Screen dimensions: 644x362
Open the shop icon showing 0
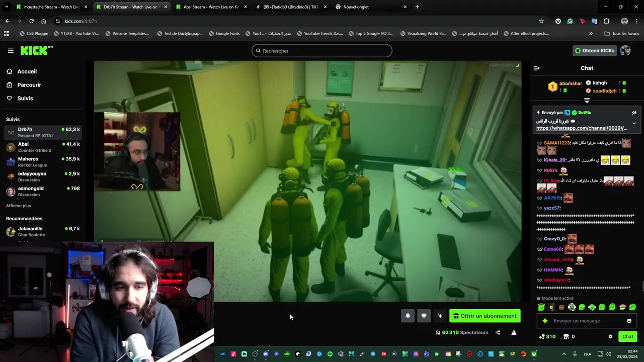569,336
